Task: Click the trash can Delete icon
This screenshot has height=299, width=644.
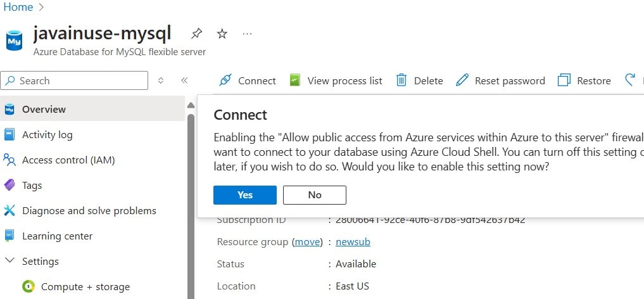Action: click(401, 80)
